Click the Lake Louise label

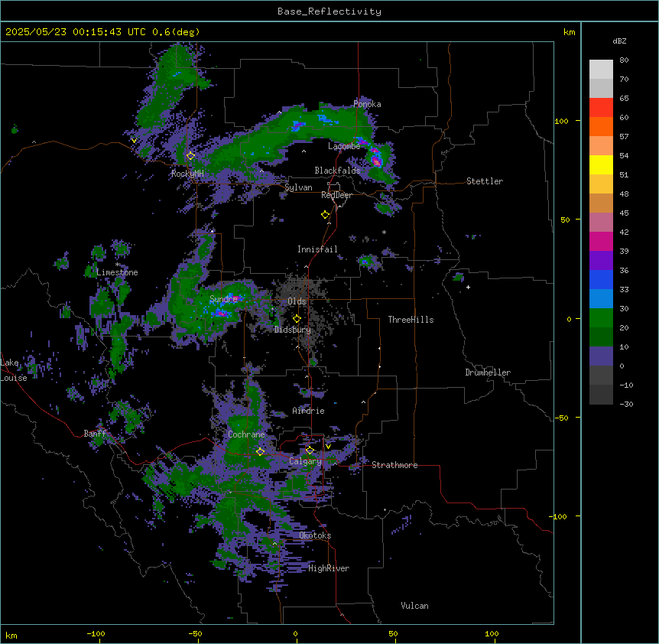click(14, 370)
